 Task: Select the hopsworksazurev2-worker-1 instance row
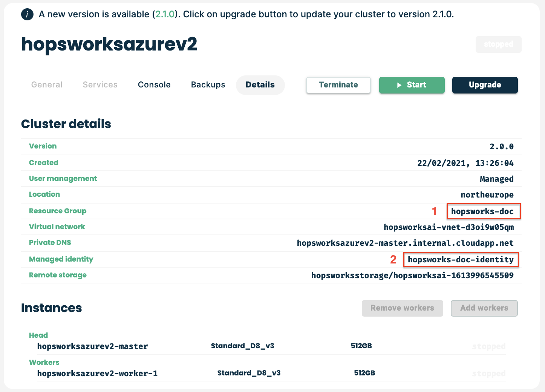[97, 374]
